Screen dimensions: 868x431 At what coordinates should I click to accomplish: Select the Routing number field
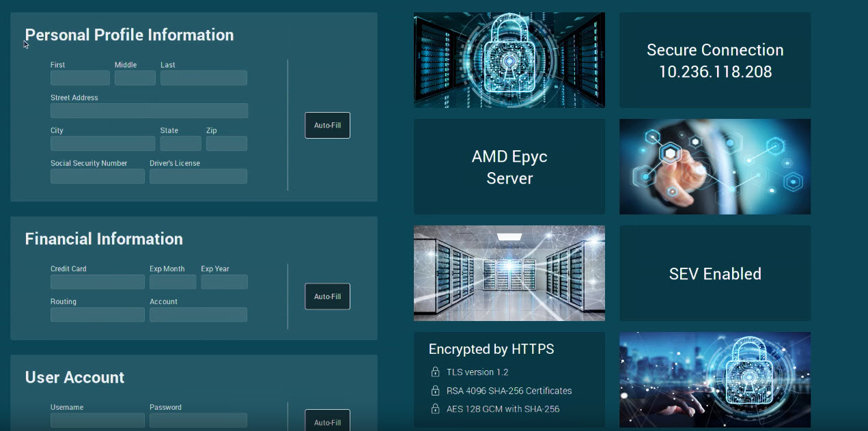click(x=98, y=315)
